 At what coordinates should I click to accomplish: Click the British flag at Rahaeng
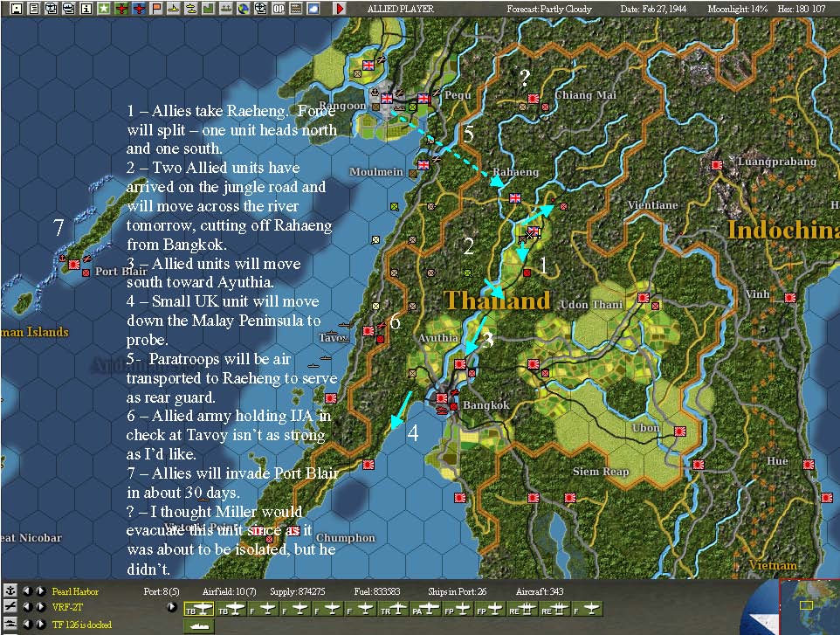coord(515,197)
